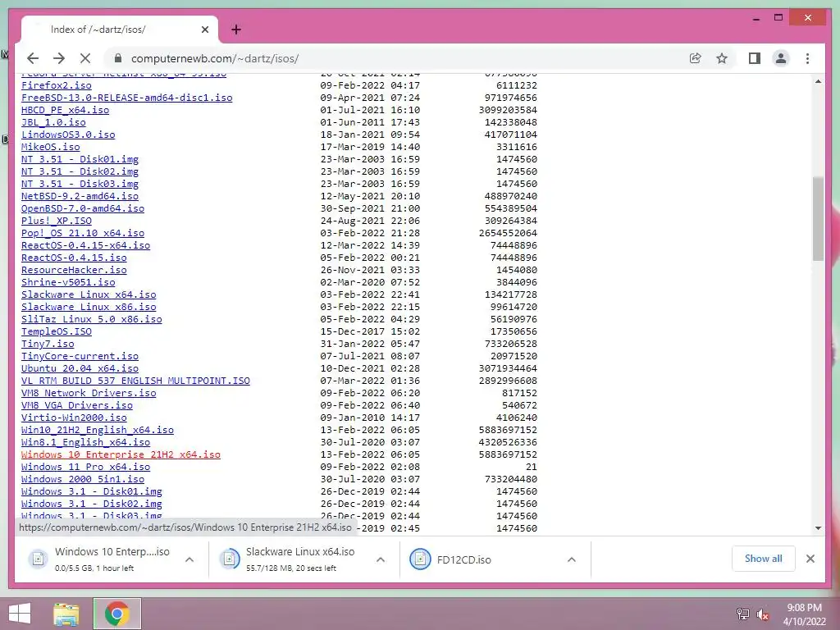The height and width of the screenshot is (630, 840).
Task: Download Win8.1_English_x64.iso
Action: (x=85, y=442)
